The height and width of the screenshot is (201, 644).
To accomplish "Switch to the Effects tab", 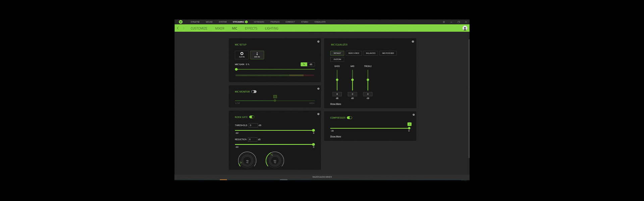I will pos(251,28).
